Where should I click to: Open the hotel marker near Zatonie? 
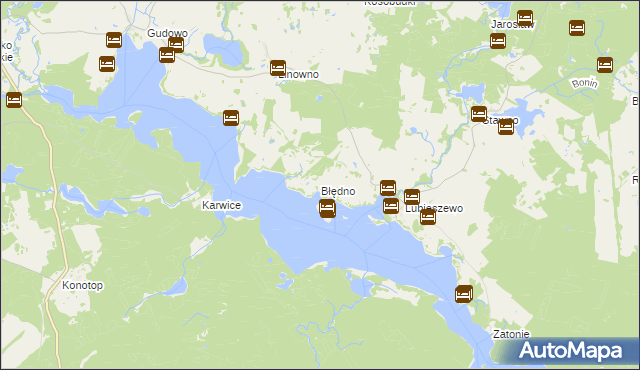(464, 294)
